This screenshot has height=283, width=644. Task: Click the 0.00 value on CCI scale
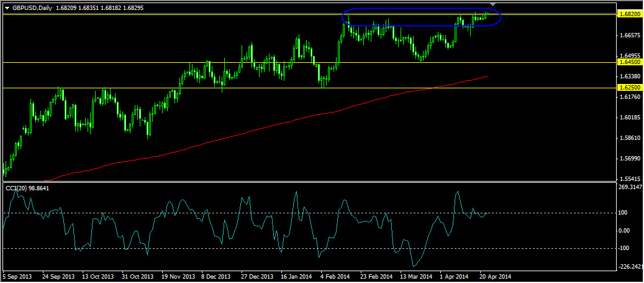(x=624, y=230)
